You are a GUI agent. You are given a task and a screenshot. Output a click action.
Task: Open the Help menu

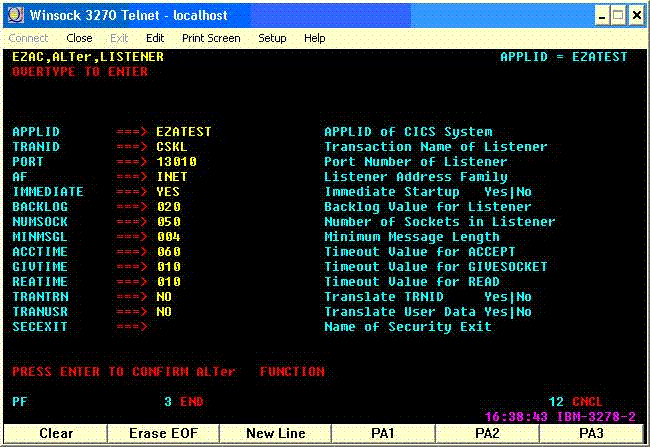click(315, 38)
